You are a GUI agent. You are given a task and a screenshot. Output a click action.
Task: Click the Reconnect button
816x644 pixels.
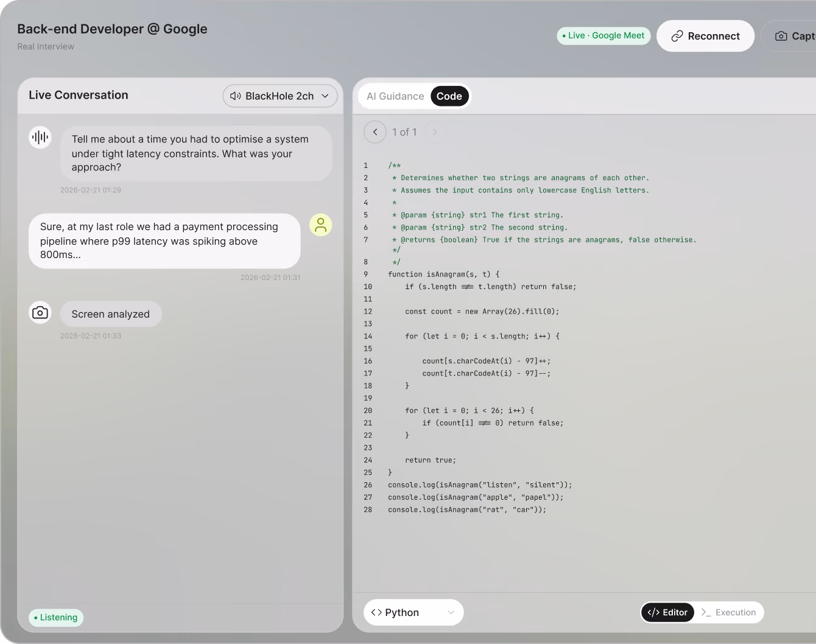tap(705, 36)
